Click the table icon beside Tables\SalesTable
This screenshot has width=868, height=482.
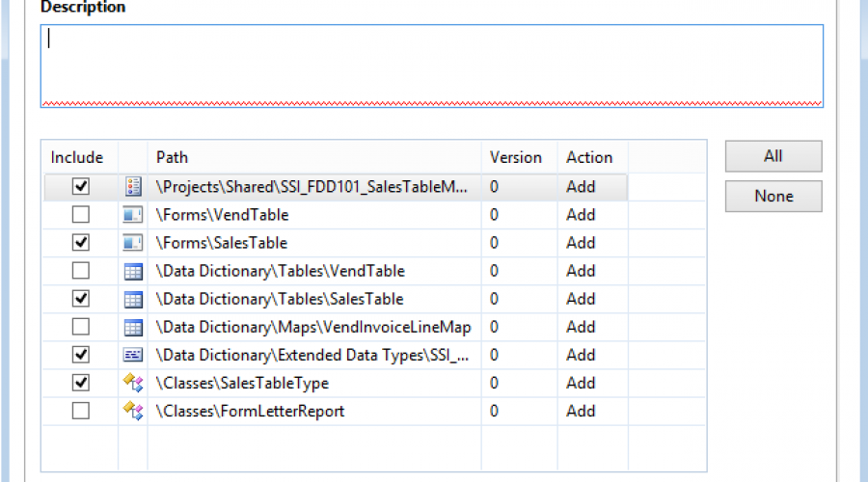(x=133, y=299)
